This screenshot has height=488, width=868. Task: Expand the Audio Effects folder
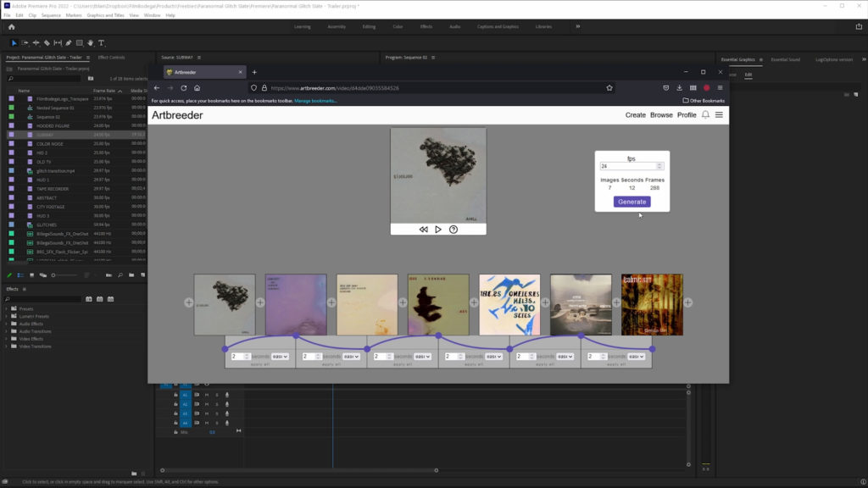(7, 324)
